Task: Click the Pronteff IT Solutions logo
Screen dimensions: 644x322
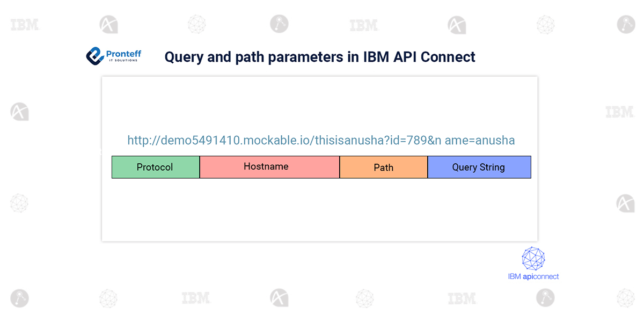Action: (x=113, y=54)
